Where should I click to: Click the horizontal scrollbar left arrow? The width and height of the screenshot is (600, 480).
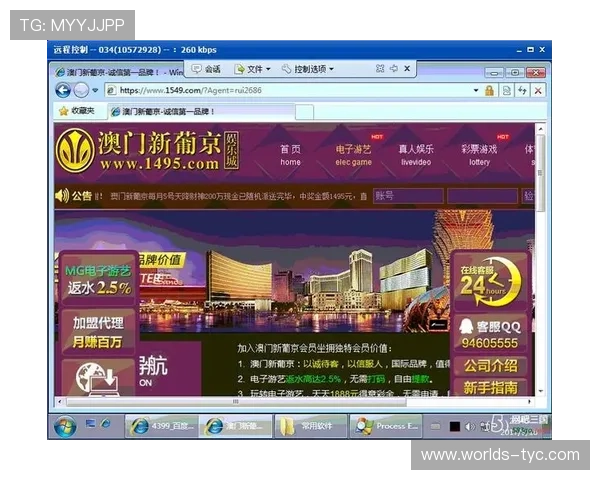point(59,402)
